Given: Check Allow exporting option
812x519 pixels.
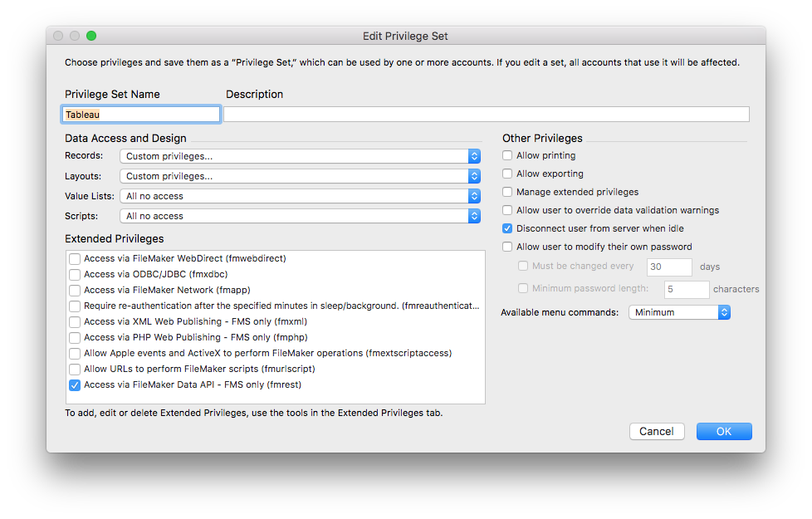Looking at the screenshot, I should point(507,174).
